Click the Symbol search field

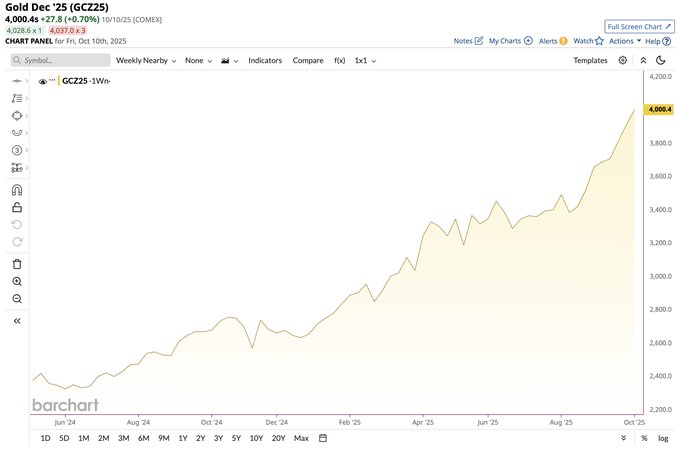point(60,60)
